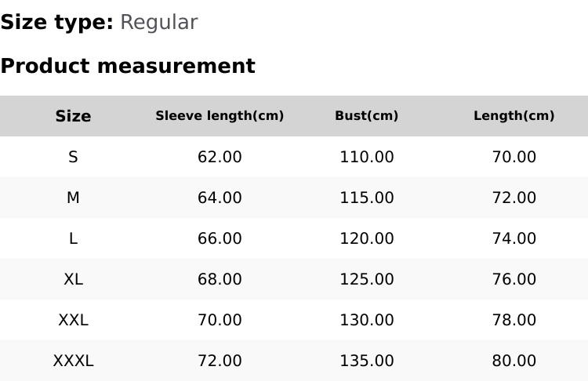Click the Regular size type value

click(158, 23)
